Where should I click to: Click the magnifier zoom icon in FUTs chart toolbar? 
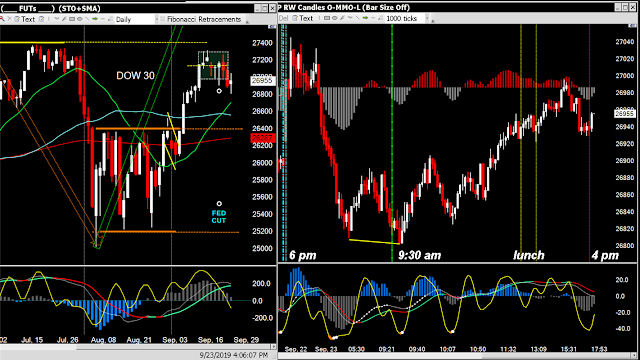click(x=2, y=19)
